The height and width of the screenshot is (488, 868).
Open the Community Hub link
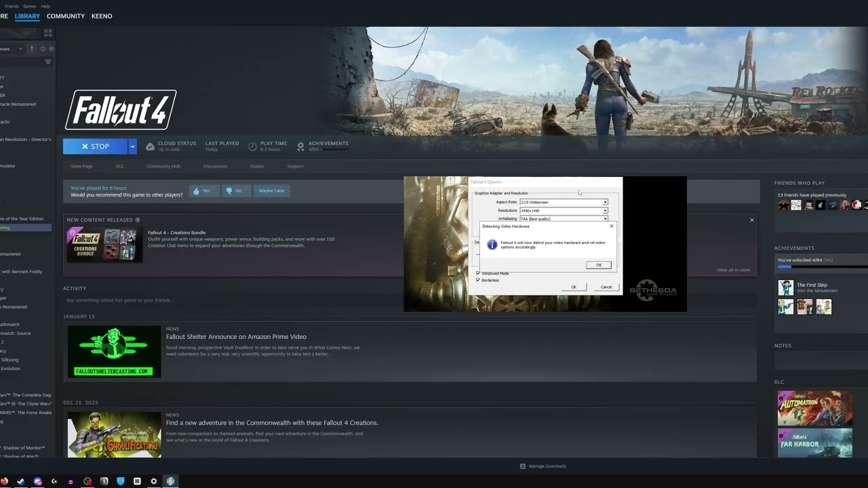pyautogui.click(x=163, y=166)
